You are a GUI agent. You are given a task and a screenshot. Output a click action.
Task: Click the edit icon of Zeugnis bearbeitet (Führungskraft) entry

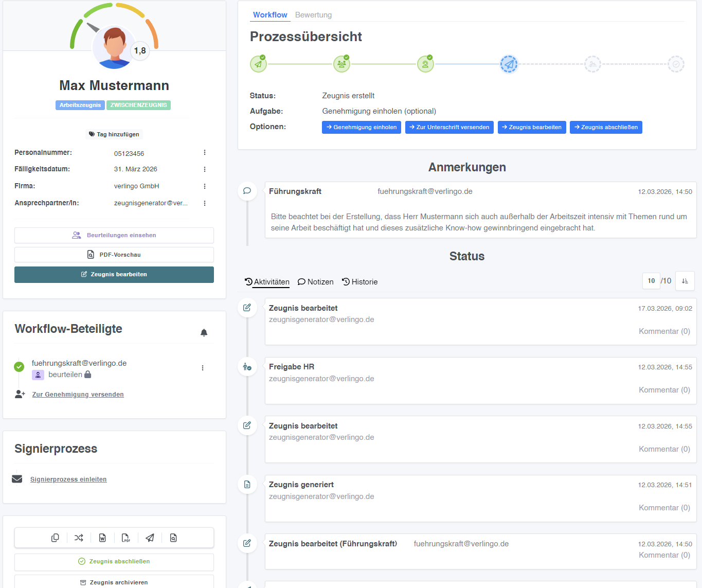[x=247, y=543]
